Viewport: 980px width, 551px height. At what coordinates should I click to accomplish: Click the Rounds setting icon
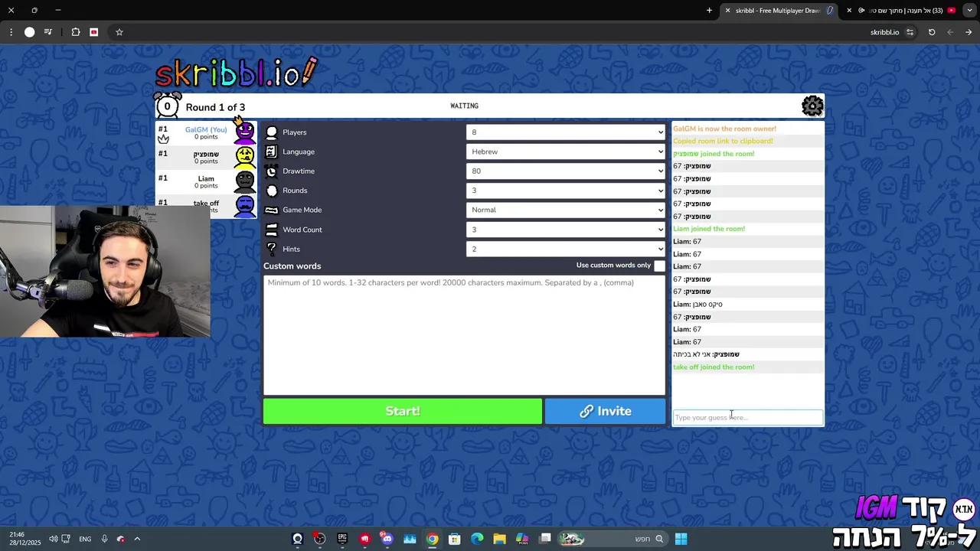[271, 191]
